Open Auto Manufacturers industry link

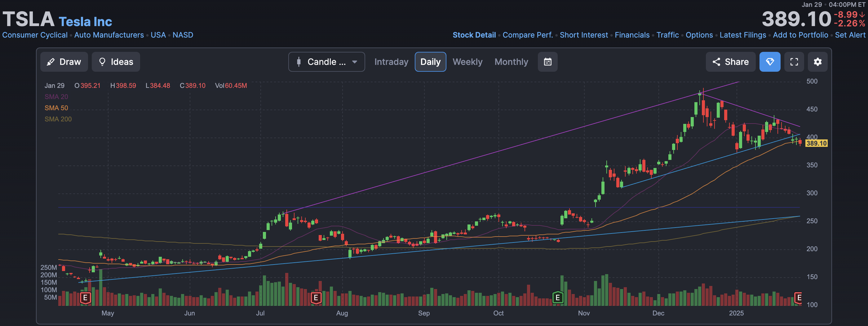coord(109,35)
